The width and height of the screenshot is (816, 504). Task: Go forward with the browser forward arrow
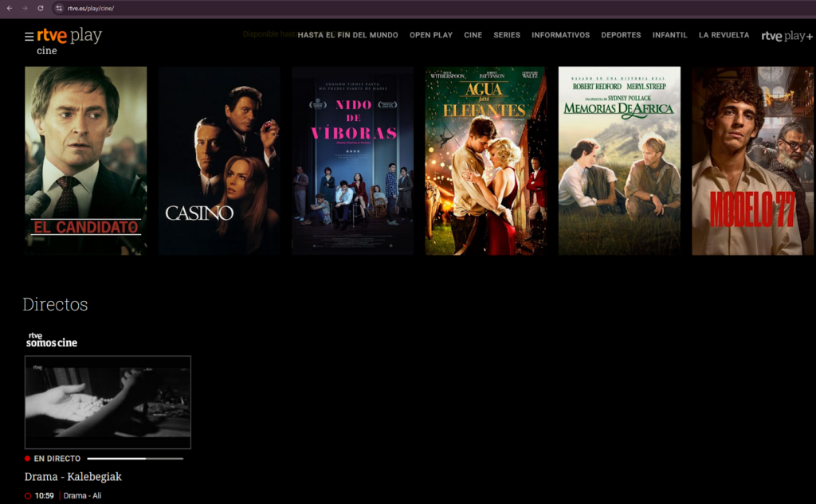click(25, 8)
